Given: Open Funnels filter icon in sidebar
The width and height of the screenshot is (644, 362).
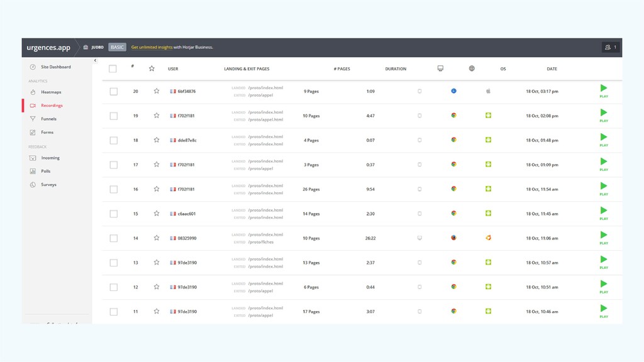Looking at the screenshot, I should pyautogui.click(x=33, y=119).
